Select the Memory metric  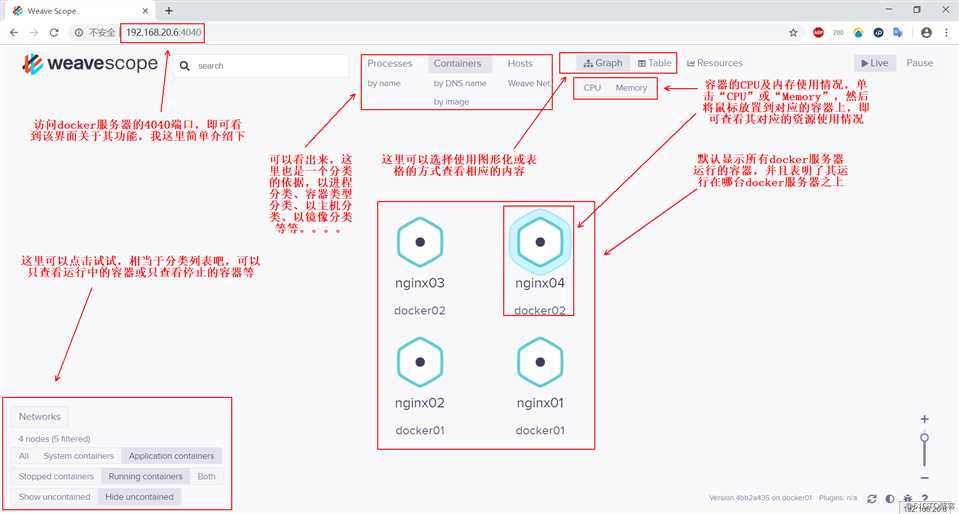pos(631,88)
